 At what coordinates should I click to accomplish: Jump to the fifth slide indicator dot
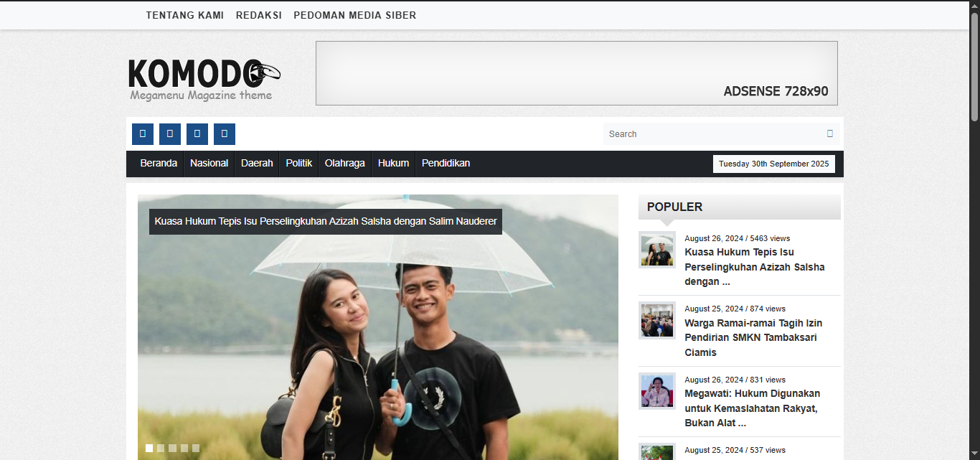[195, 448]
